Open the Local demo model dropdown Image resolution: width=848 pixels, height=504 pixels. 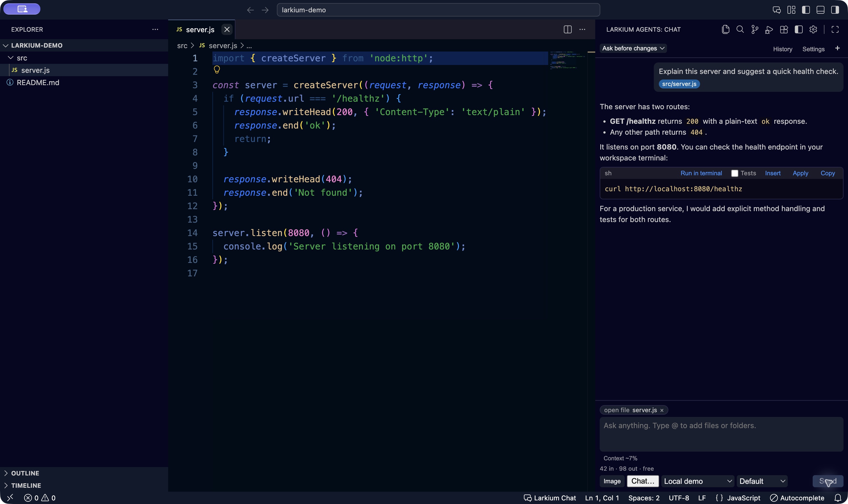[698, 481]
